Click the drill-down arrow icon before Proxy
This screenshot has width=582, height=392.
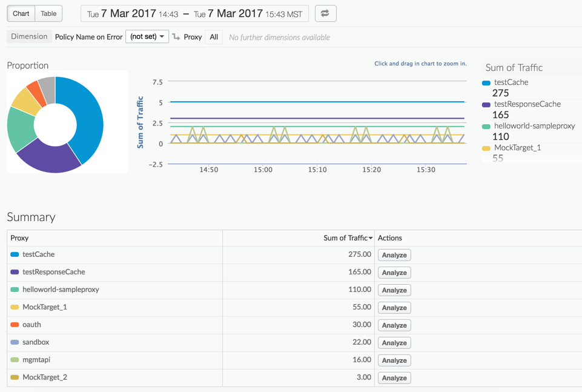pyautogui.click(x=176, y=37)
